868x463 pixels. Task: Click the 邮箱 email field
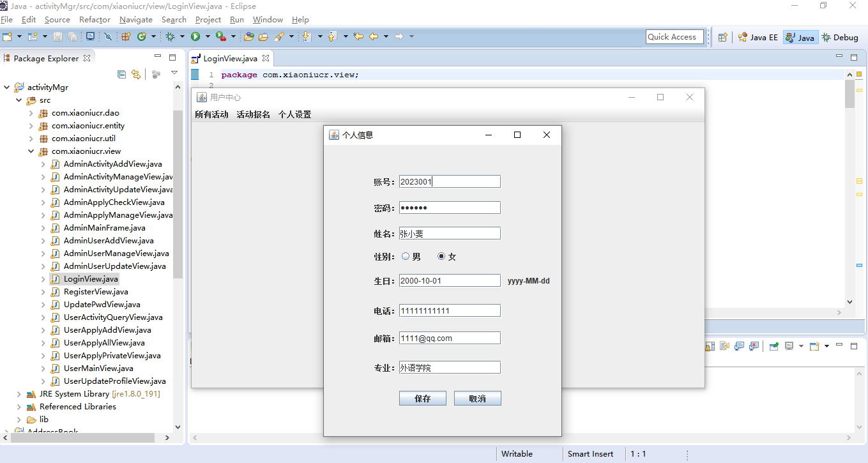pyautogui.click(x=450, y=338)
